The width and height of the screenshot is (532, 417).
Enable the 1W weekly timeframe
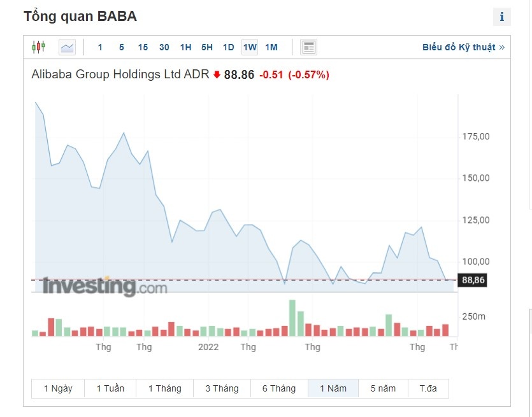coord(249,46)
